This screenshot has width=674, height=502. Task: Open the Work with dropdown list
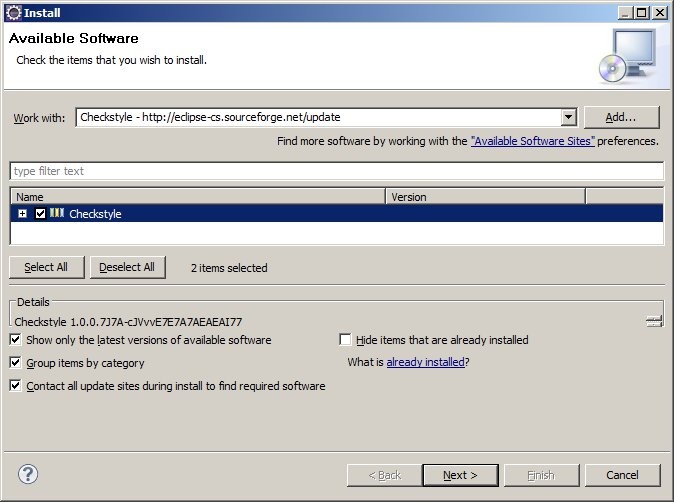[x=568, y=117]
